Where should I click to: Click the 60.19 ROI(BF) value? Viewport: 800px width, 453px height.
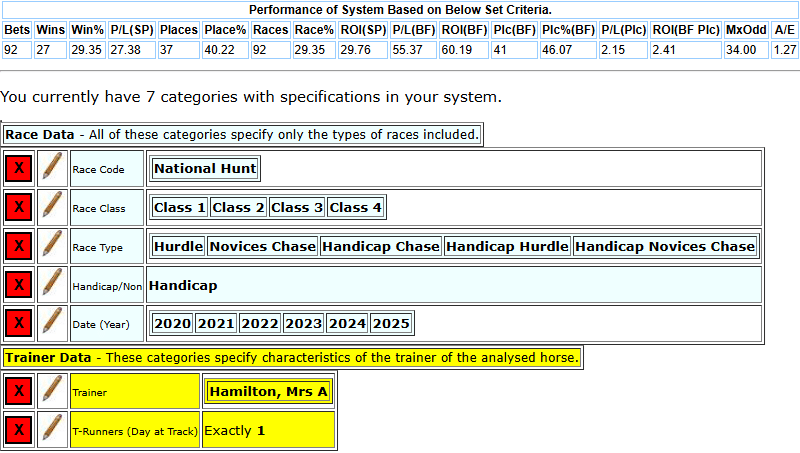tap(464, 50)
